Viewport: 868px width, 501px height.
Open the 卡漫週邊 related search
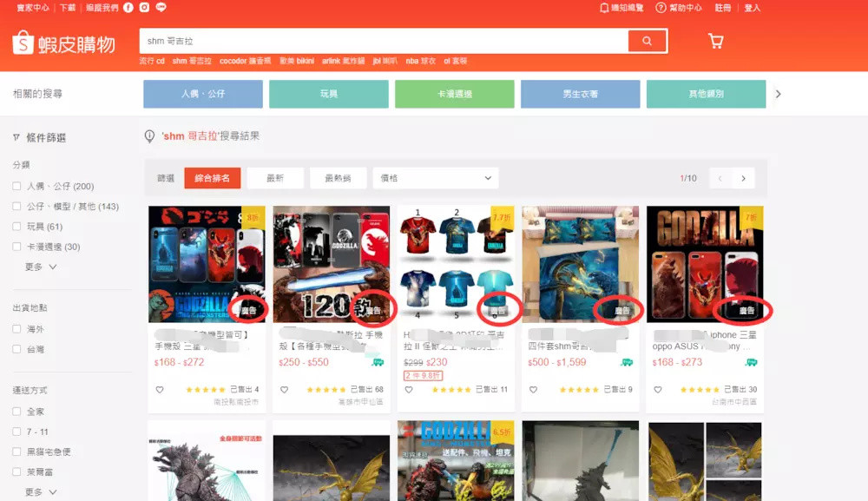455,94
